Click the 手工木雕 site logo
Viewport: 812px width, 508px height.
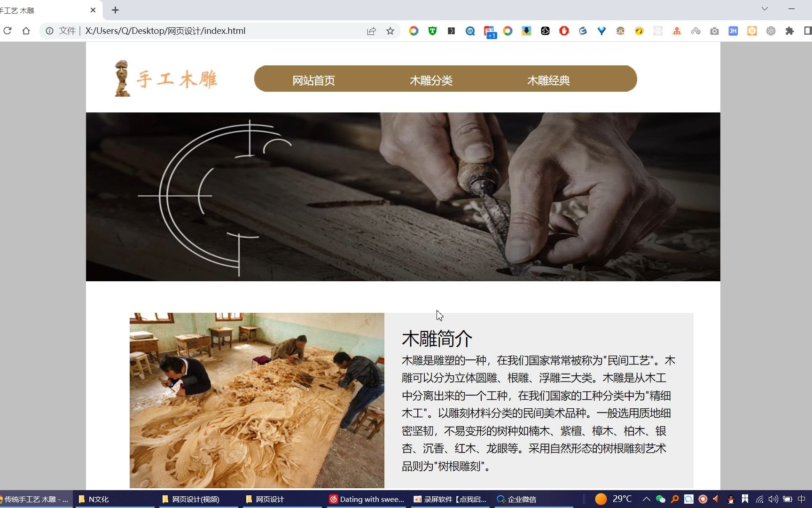164,78
